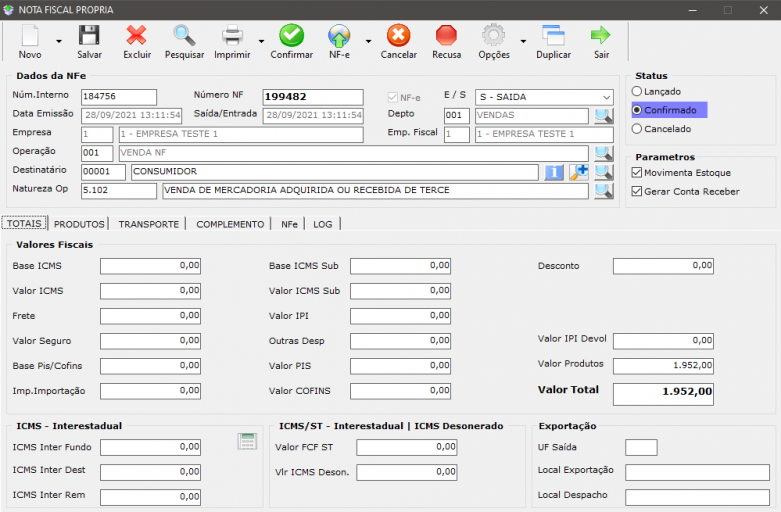Click the Valor COFINS field

coord(400,391)
